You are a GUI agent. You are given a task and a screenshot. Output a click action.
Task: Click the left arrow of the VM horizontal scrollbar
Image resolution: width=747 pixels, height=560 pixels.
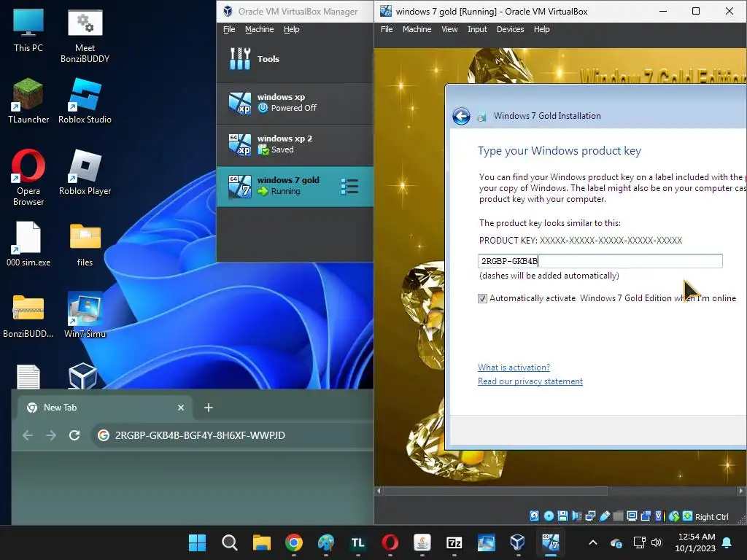pyautogui.click(x=379, y=491)
